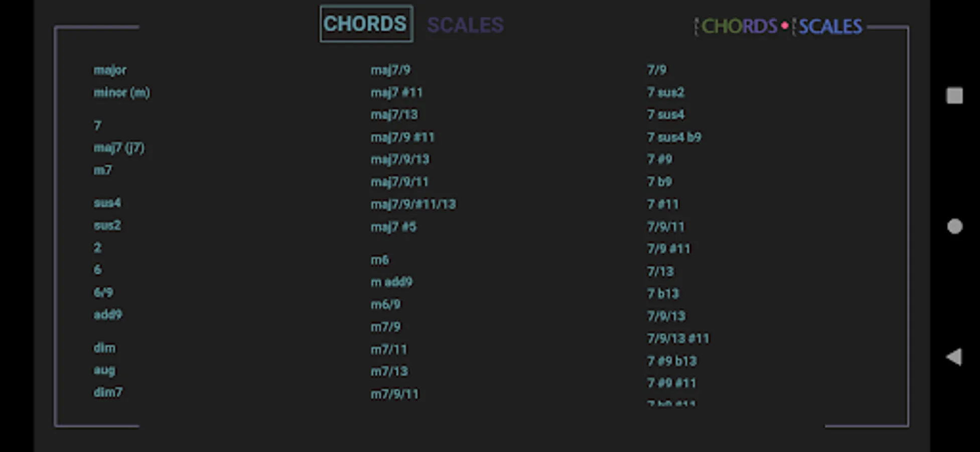Select the minor (m) chord

point(121,92)
